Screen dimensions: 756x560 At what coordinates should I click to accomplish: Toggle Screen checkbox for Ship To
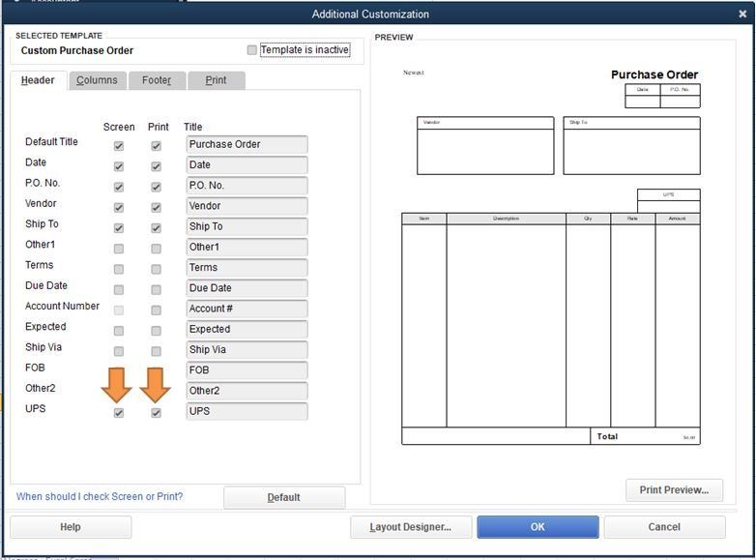click(119, 227)
